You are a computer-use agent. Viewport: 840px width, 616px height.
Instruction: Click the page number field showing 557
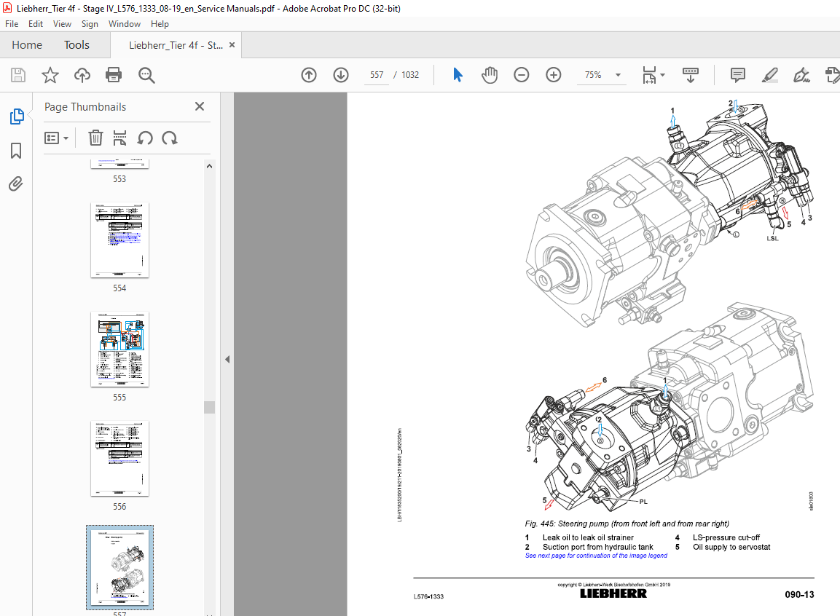click(x=377, y=75)
